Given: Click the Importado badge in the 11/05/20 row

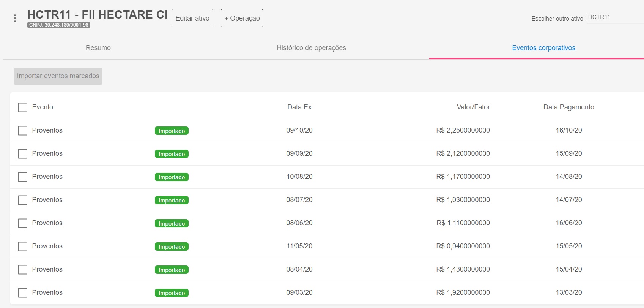Looking at the screenshot, I should point(172,246).
